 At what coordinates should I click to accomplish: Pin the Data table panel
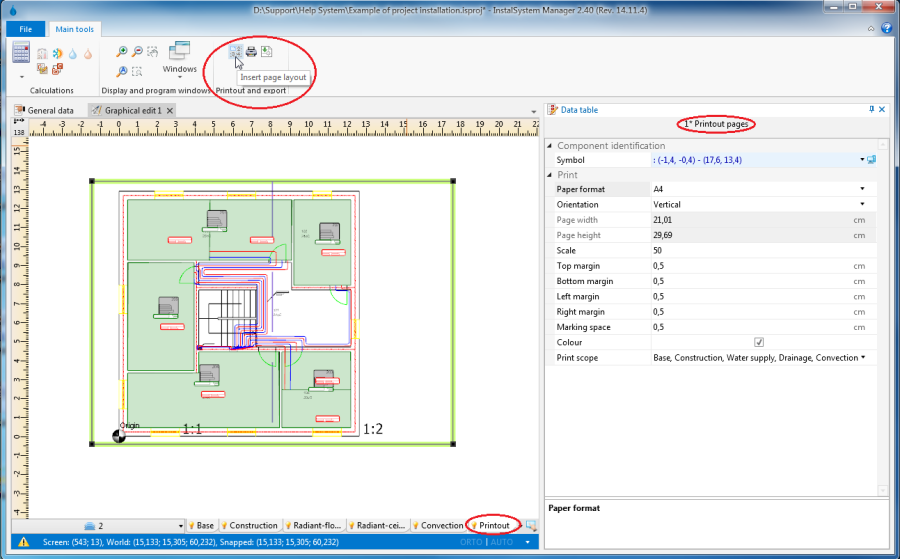871,109
